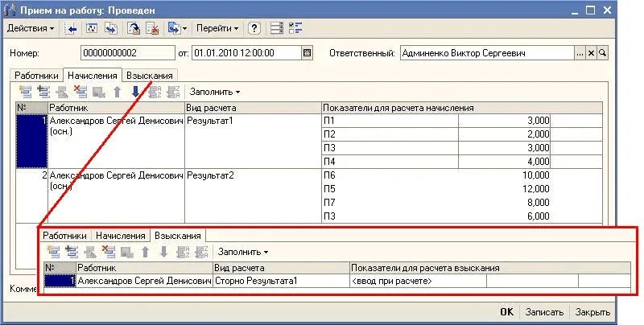644x325 pixels.
Task: Click the edit row pencil icon in Начисления toolbar
Action: point(62,92)
